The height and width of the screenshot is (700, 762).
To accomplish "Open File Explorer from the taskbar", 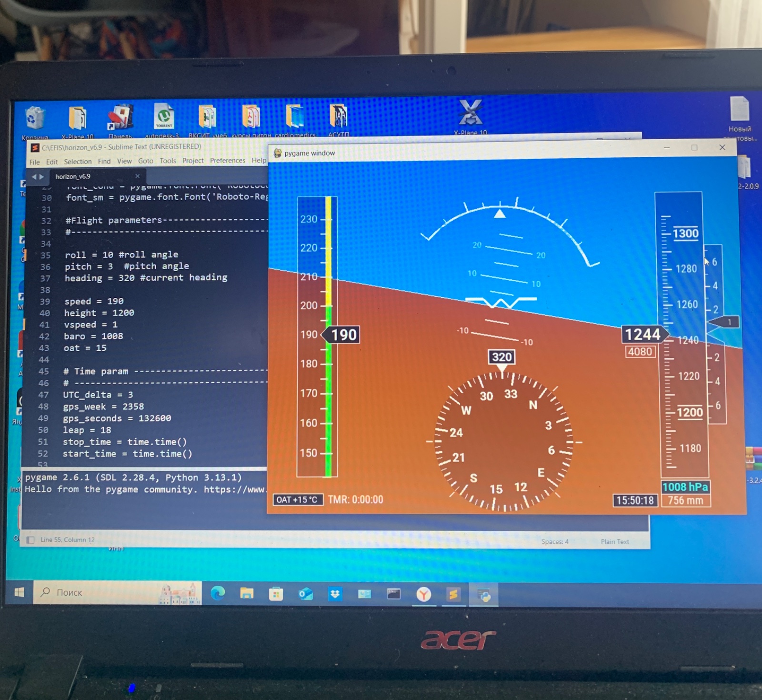I will click(247, 593).
